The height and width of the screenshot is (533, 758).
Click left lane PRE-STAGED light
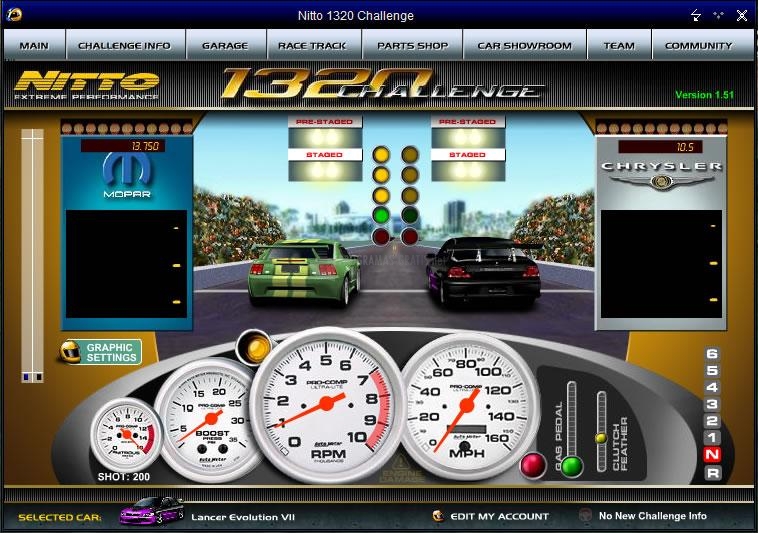click(325, 137)
